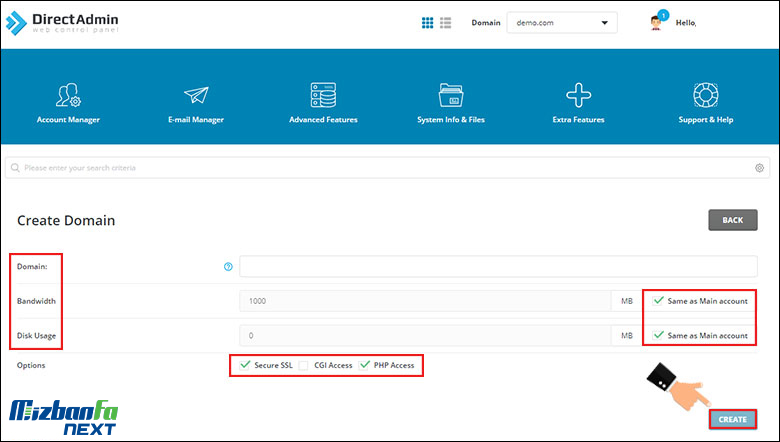Open System Info & Files folder icon
The width and height of the screenshot is (780, 442).
tap(450, 95)
